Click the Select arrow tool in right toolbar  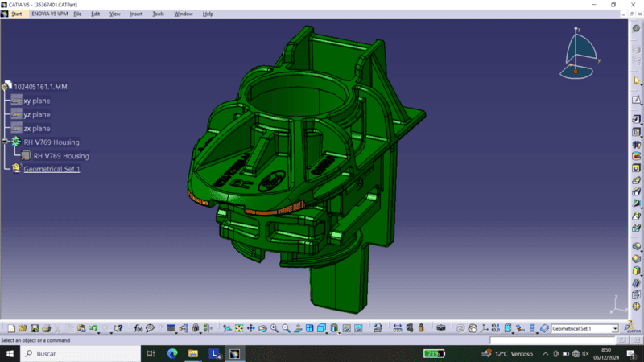(x=636, y=81)
